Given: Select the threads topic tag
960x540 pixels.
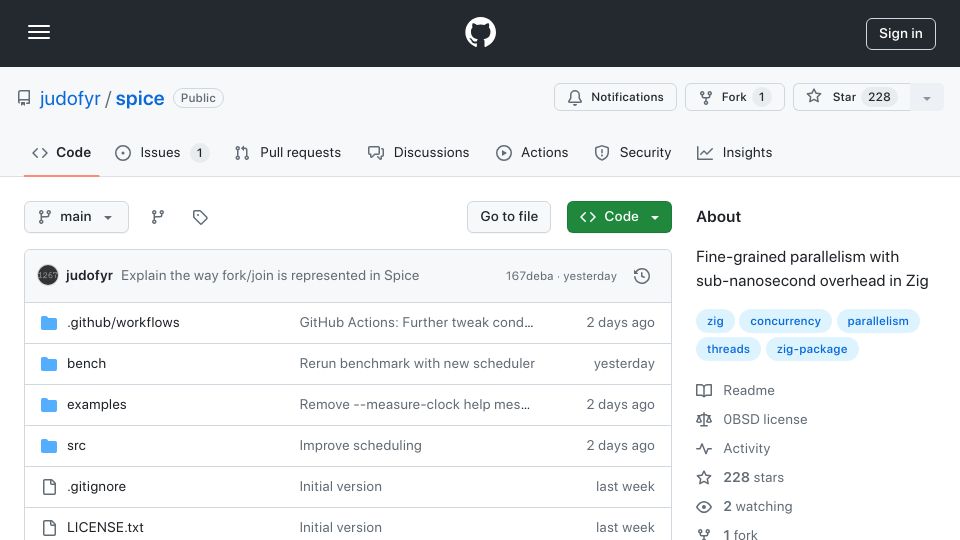Looking at the screenshot, I should [728, 349].
